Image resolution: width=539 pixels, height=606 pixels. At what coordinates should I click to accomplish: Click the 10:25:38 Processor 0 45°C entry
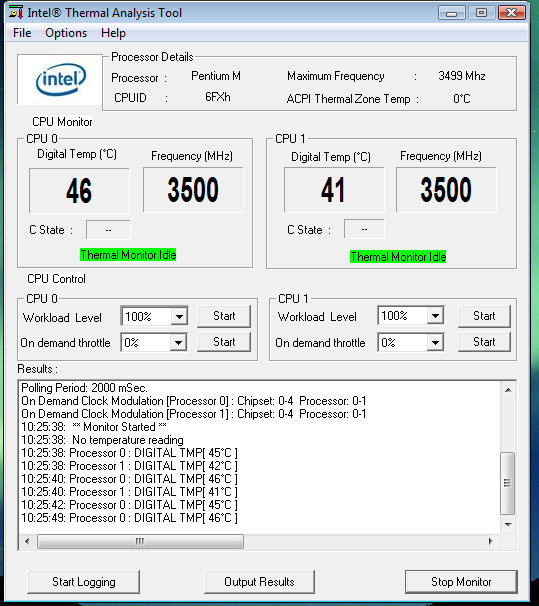tap(129, 453)
